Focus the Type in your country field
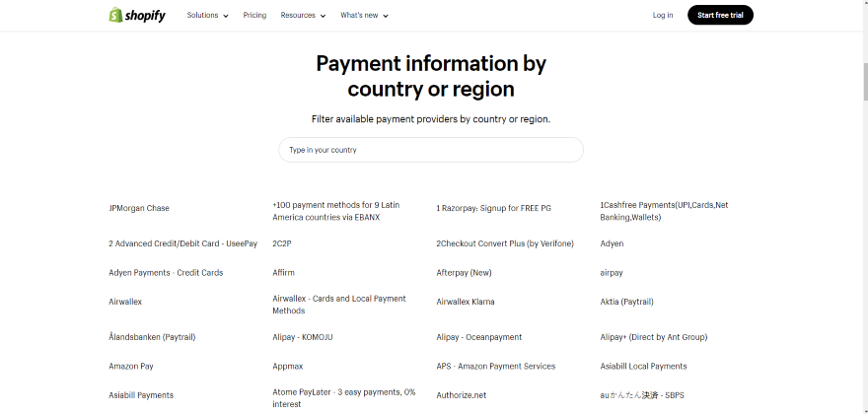Viewport: 868px width, 414px height. click(x=431, y=150)
